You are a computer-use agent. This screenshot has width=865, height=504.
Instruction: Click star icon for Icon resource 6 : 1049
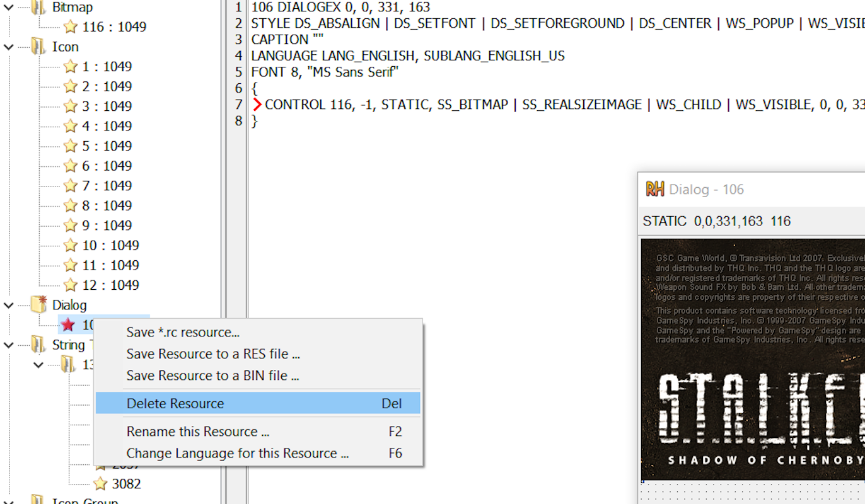click(71, 166)
